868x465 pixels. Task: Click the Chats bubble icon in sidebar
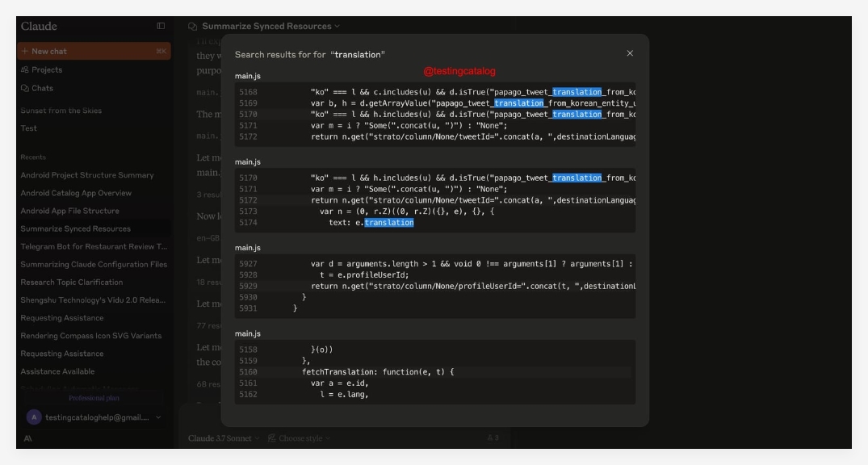tap(25, 88)
